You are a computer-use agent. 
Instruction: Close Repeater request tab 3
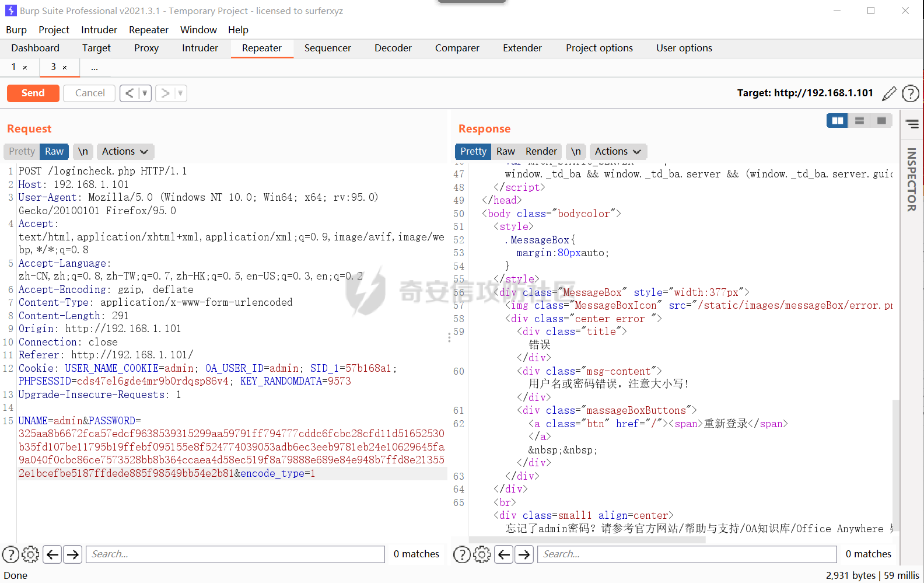pos(65,68)
